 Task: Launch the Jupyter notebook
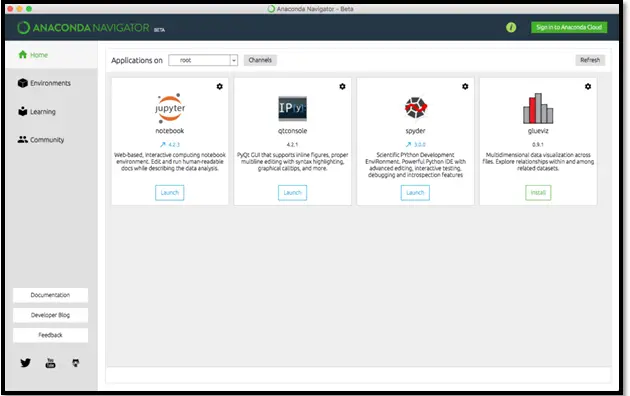pos(170,193)
